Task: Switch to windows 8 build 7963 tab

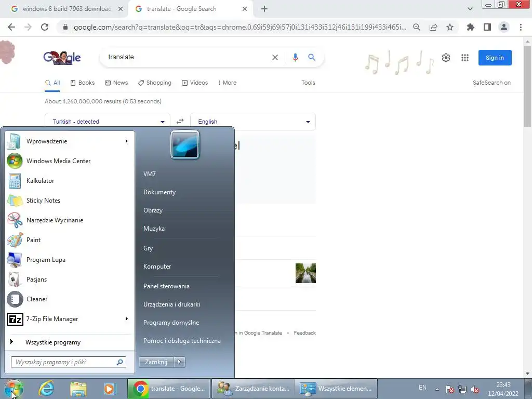Action: click(x=66, y=9)
